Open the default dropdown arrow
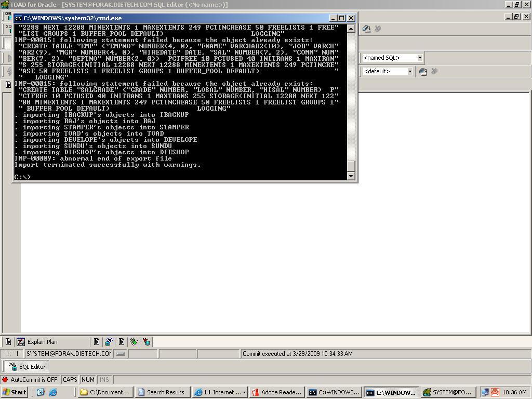The width and height of the screenshot is (532, 399). tap(410, 71)
